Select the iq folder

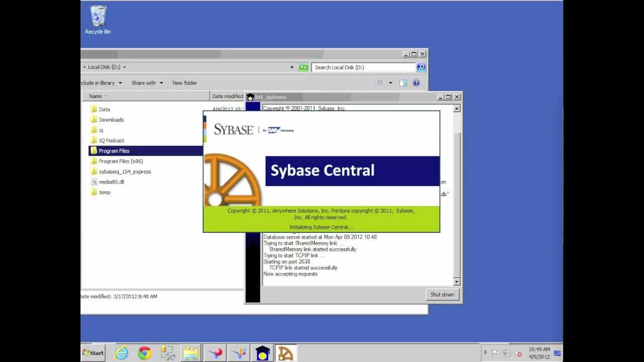pos(101,130)
